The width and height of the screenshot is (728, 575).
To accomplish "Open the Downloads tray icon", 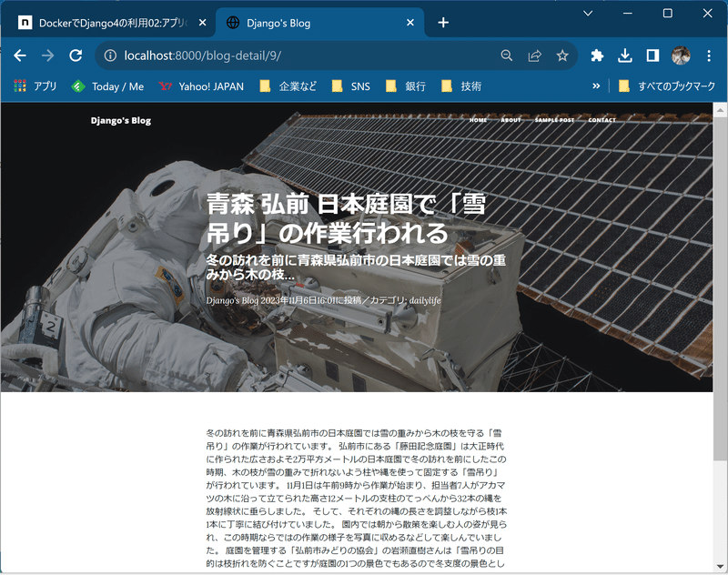I will point(625,55).
